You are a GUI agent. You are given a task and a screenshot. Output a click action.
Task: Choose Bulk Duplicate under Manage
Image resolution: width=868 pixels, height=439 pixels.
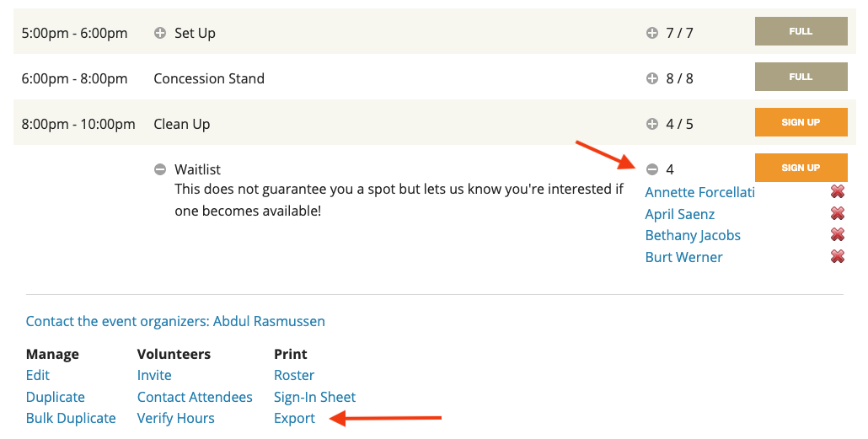tap(71, 418)
